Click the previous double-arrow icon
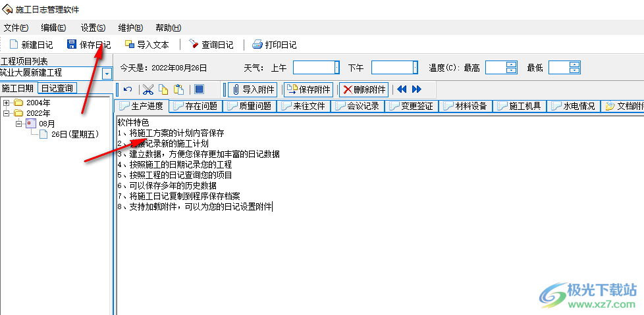The image size is (644, 315). pyautogui.click(x=402, y=89)
